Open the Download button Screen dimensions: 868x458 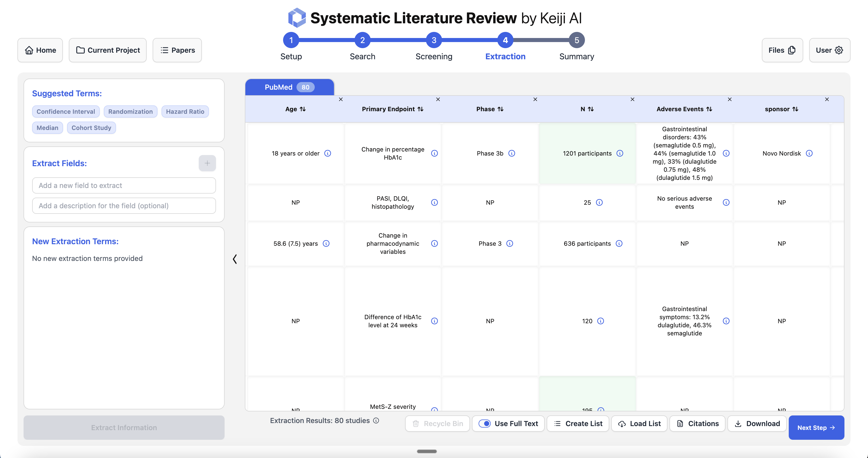point(757,424)
